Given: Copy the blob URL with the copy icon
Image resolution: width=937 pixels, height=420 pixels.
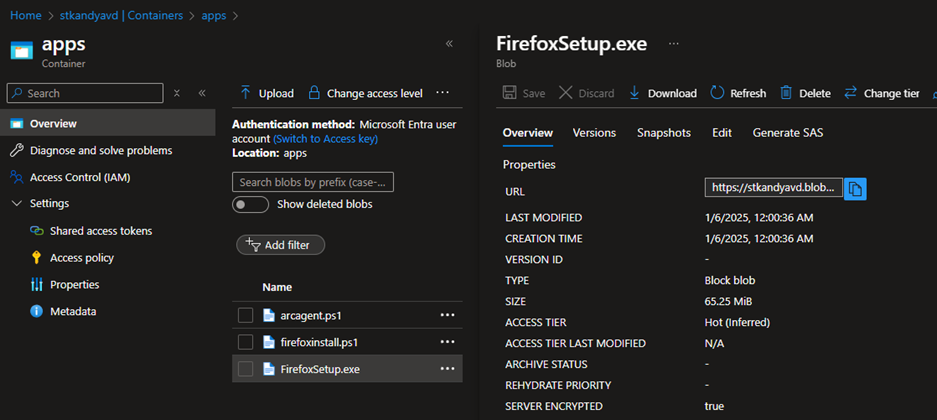Looking at the screenshot, I should (x=856, y=188).
